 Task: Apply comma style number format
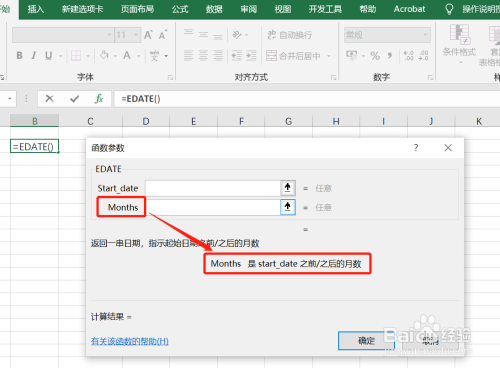(390, 55)
